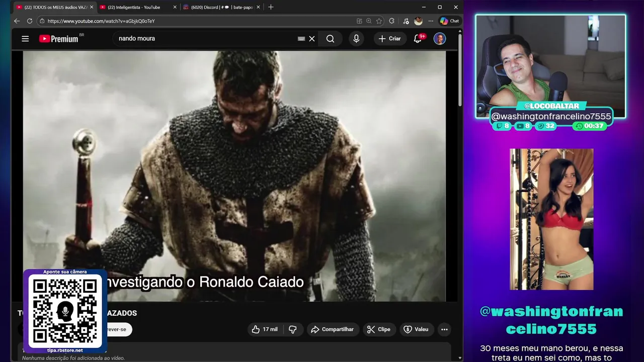
Task: Go back with the browser back arrow
Action: point(17,21)
